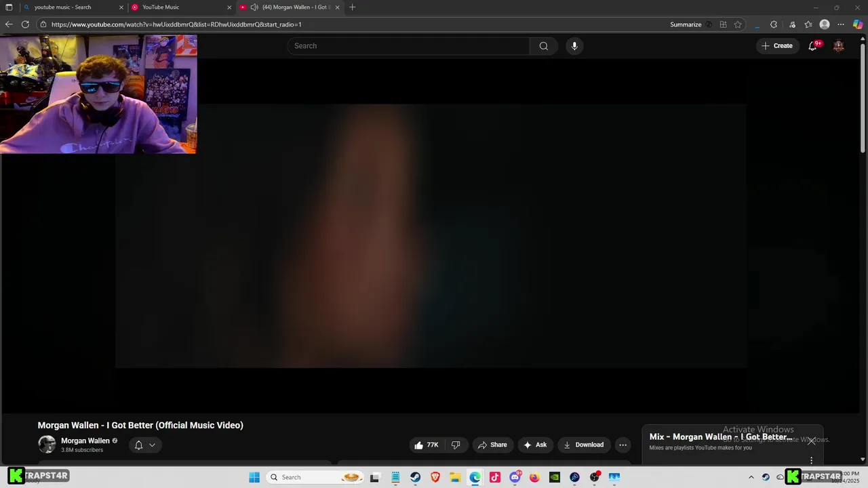
Task: Go back using the browser back arrow
Action: coord(8,24)
